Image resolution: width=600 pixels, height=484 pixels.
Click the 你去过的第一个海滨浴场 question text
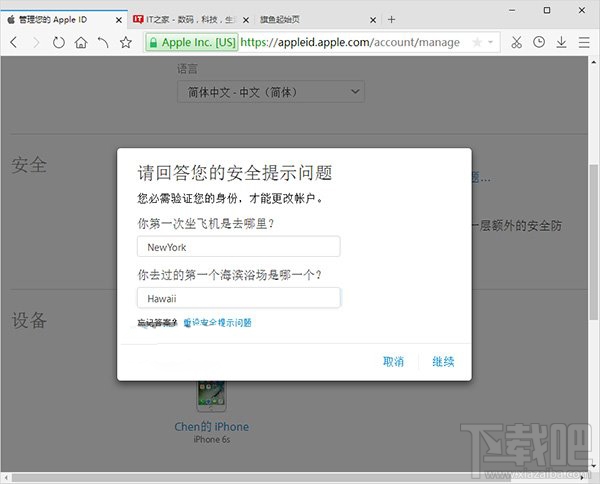(x=230, y=275)
